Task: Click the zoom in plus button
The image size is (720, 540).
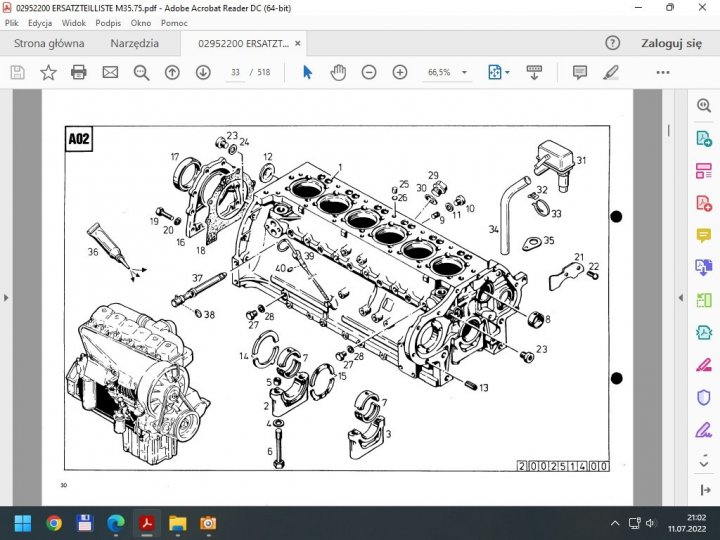Action: (x=400, y=72)
